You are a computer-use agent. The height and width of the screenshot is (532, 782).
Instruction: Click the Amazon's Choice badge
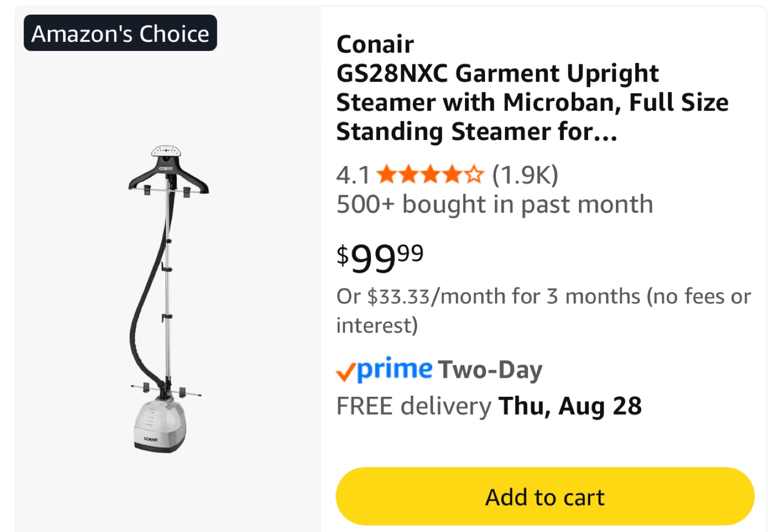(120, 34)
